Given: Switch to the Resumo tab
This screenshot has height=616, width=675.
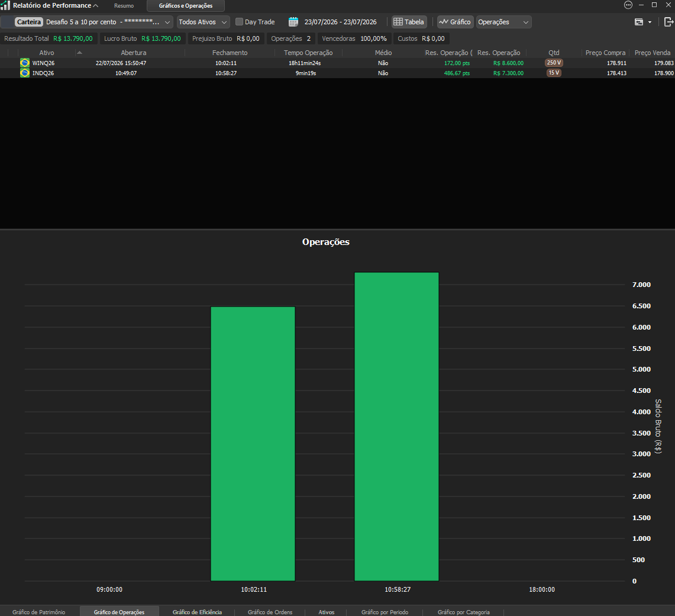Looking at the screenshot, I should [124, 5].
